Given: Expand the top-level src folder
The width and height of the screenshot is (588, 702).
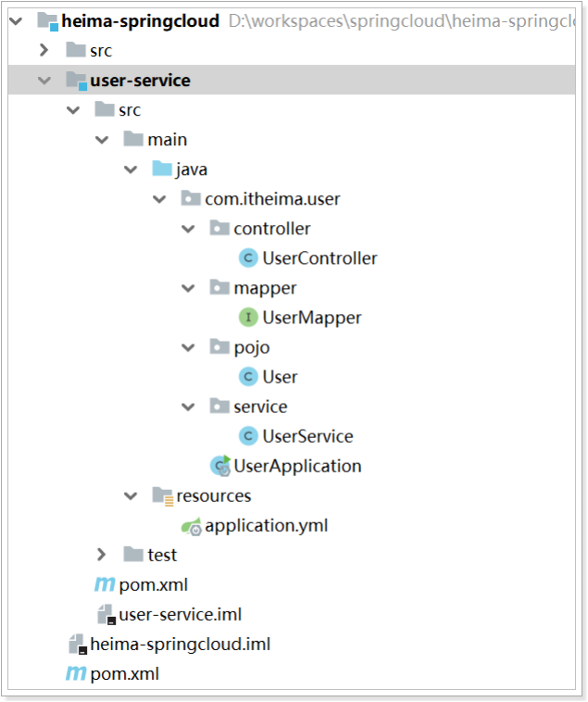Looking at the screenshot, I should click(x=44, y=50).
